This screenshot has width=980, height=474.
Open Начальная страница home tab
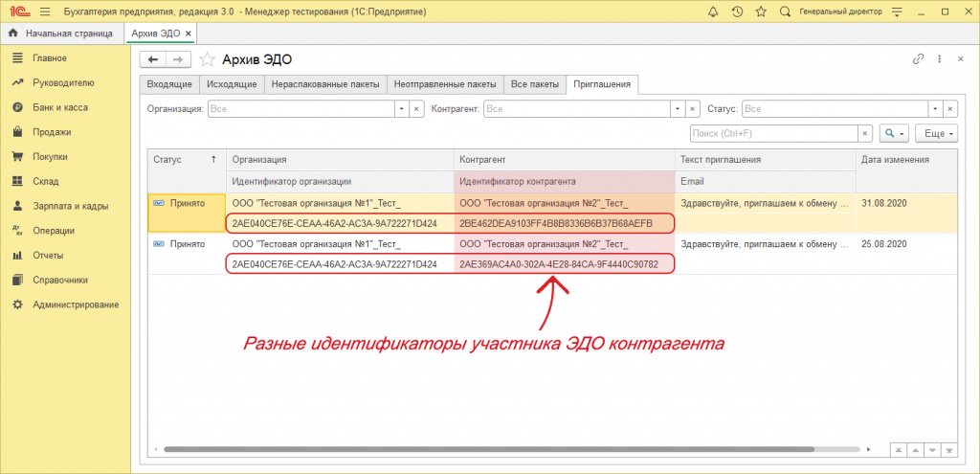[61, 34]
